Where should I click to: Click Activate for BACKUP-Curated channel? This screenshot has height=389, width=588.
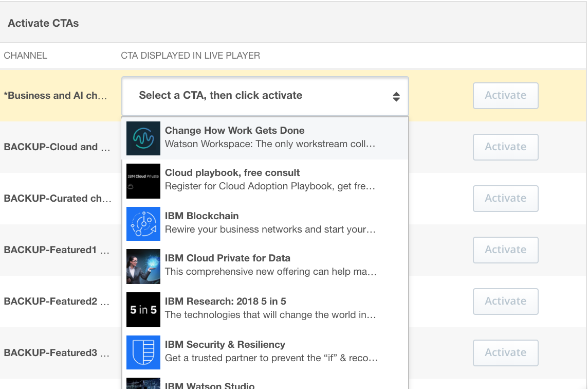[505, 199]
